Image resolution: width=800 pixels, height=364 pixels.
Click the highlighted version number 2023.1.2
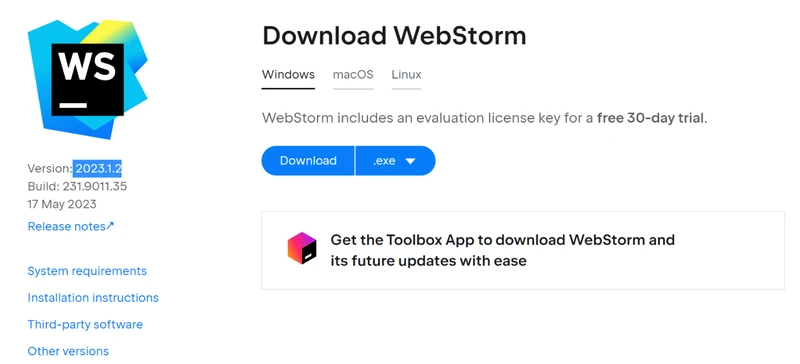98,168
